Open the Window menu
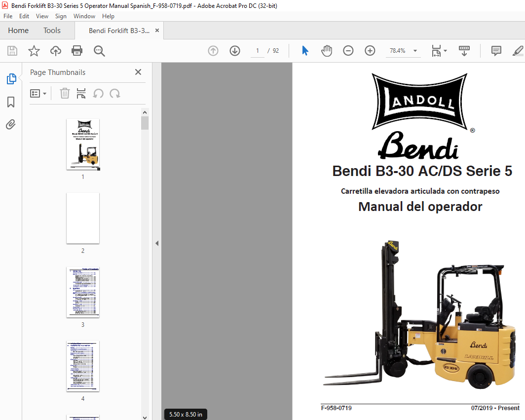525x420 pixels. [x=84, y=16]
